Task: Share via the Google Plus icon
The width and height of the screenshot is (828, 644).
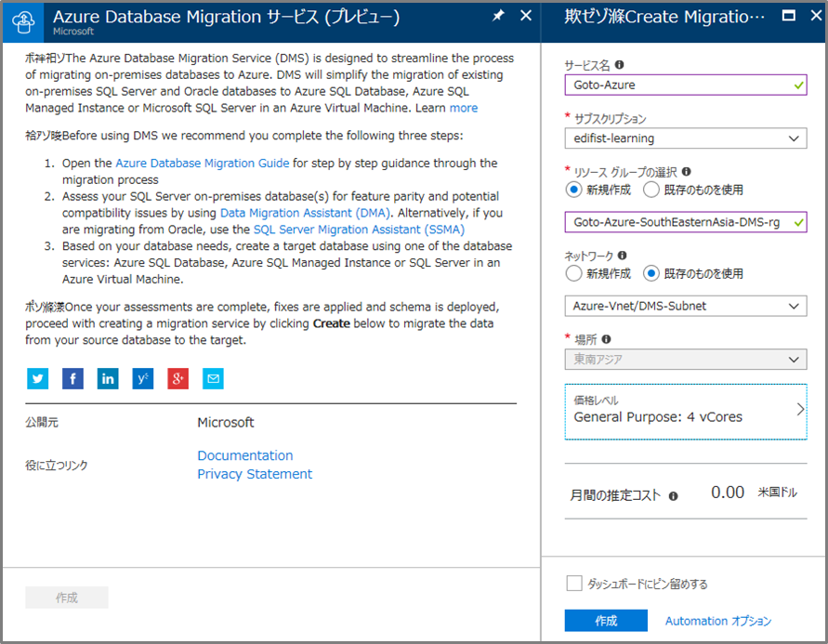Action: (177, 378)
